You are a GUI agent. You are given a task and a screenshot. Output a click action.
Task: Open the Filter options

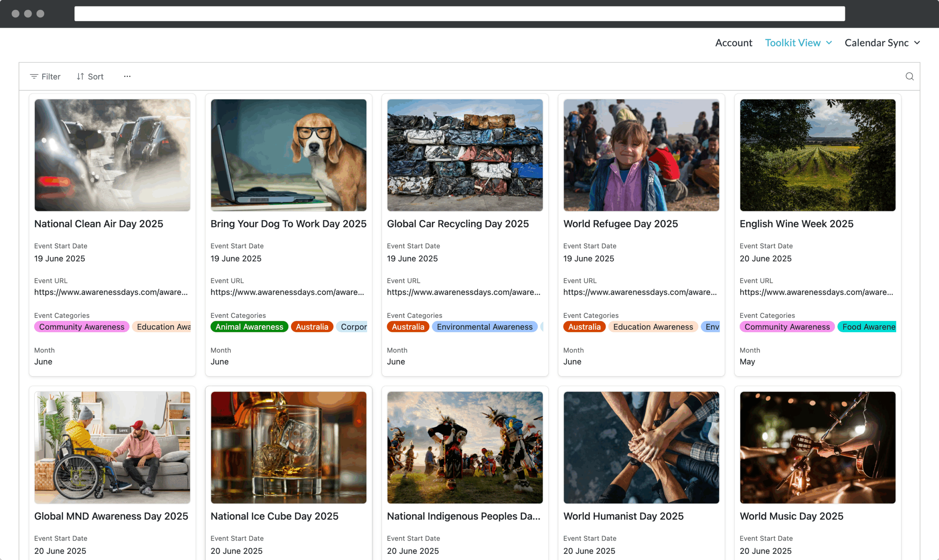(x=45, y=77)
